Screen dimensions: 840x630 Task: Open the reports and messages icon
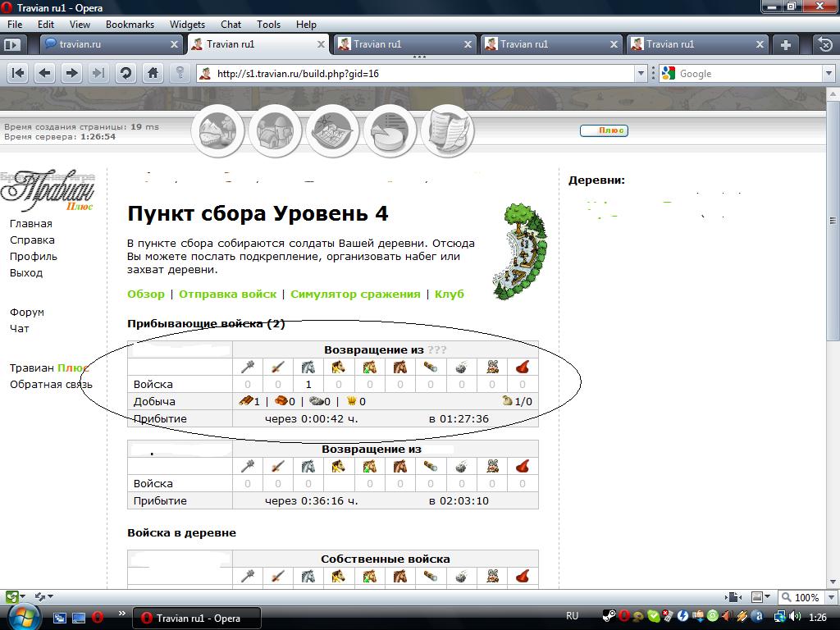point(447,130)
